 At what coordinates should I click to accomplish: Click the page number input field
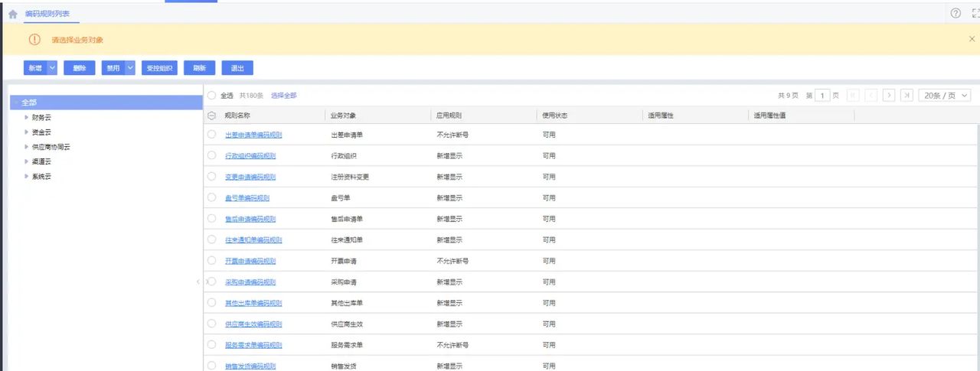822,96
